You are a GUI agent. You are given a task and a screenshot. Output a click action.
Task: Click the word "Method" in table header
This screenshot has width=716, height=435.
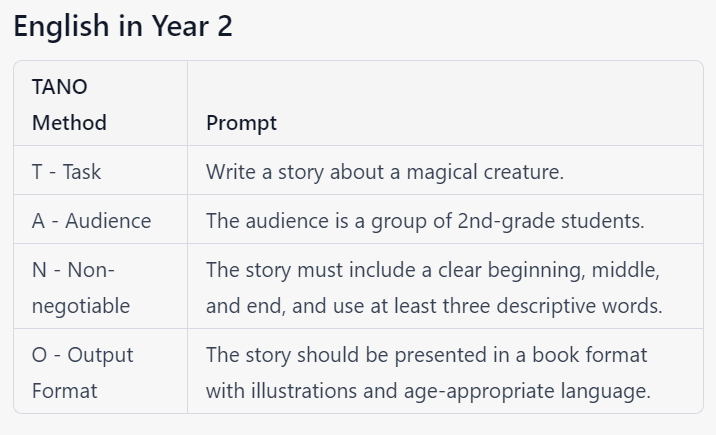click(69, 123)
